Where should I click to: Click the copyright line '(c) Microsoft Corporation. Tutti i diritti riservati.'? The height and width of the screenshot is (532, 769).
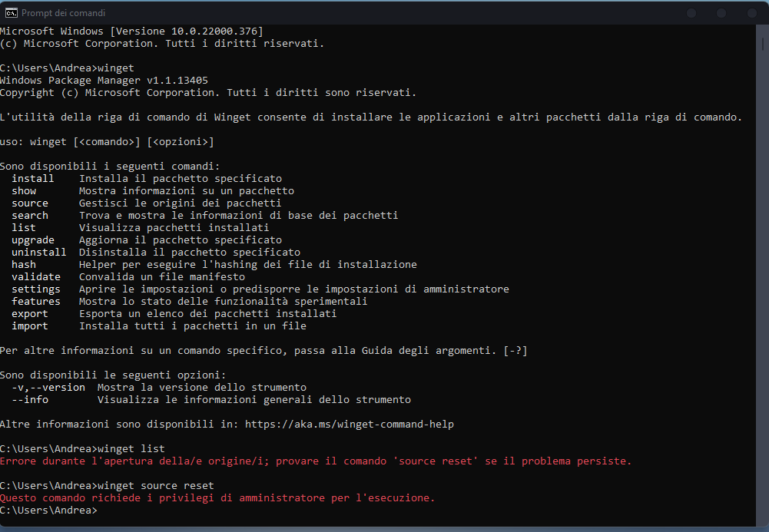162,44
